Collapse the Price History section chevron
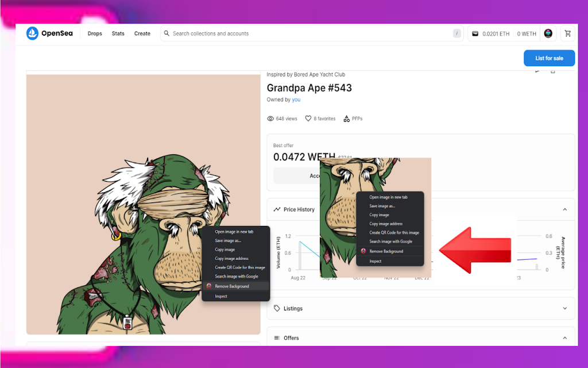The image size is (588, 368). click(x=565, y=209)
